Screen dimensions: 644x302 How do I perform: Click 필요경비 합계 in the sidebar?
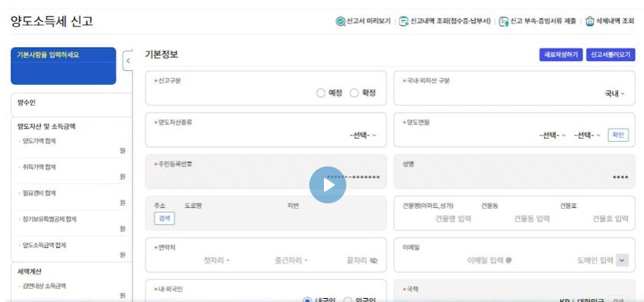coord(39,193)
